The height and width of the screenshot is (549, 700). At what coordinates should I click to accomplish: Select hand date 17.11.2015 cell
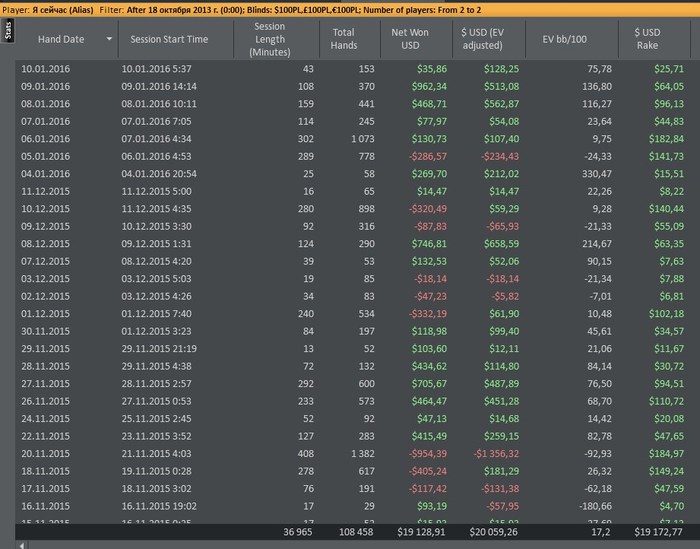click(x=46, y=489)
